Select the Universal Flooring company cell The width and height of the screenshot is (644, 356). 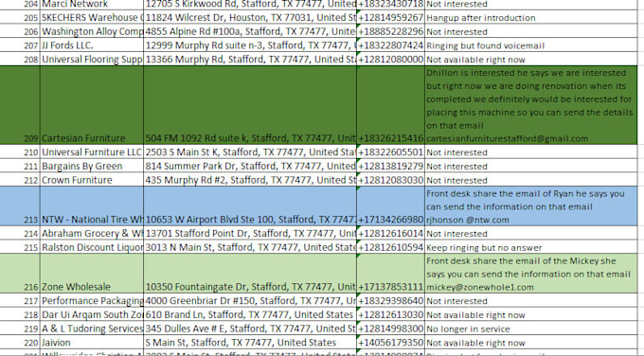coord(92,59)
